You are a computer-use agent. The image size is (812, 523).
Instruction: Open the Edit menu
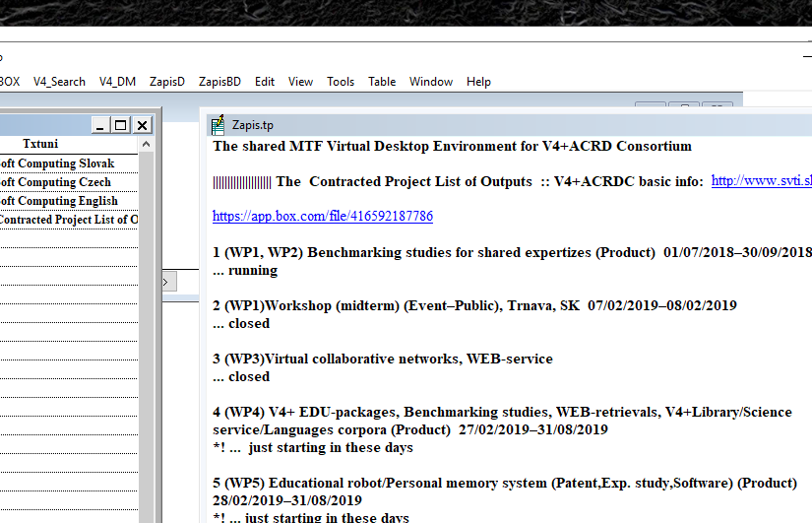(x=265, y=82)
